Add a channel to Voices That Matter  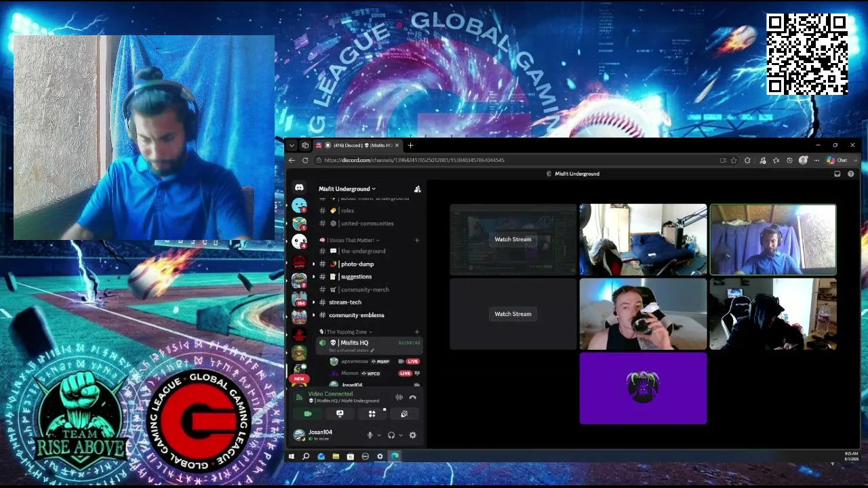pyautogui.click(x=417, y=240)
